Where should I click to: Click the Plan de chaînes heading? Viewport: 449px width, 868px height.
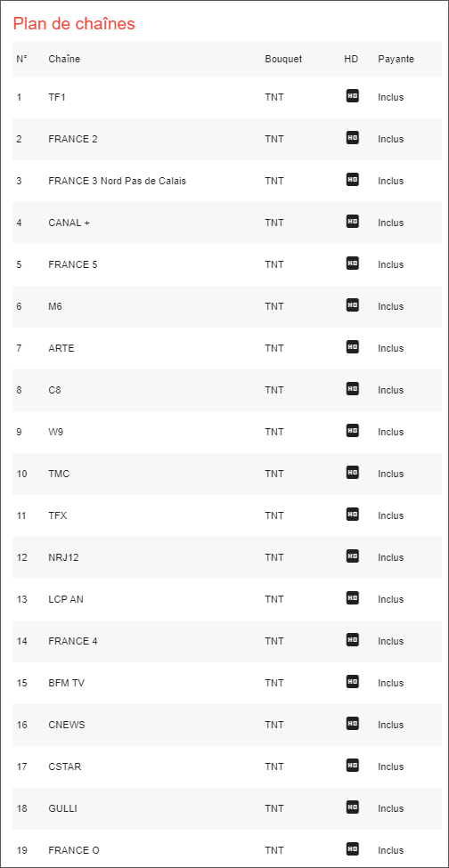click(74, 24)
